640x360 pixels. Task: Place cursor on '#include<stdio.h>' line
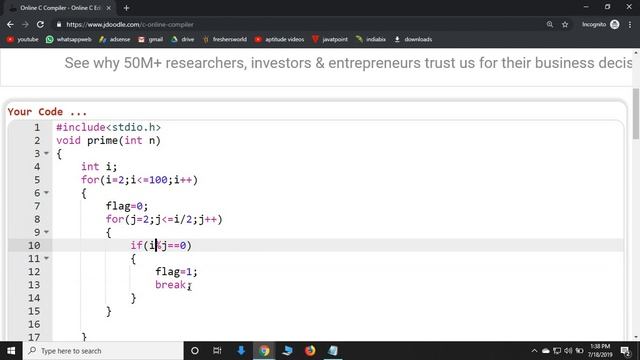[109, 127]
